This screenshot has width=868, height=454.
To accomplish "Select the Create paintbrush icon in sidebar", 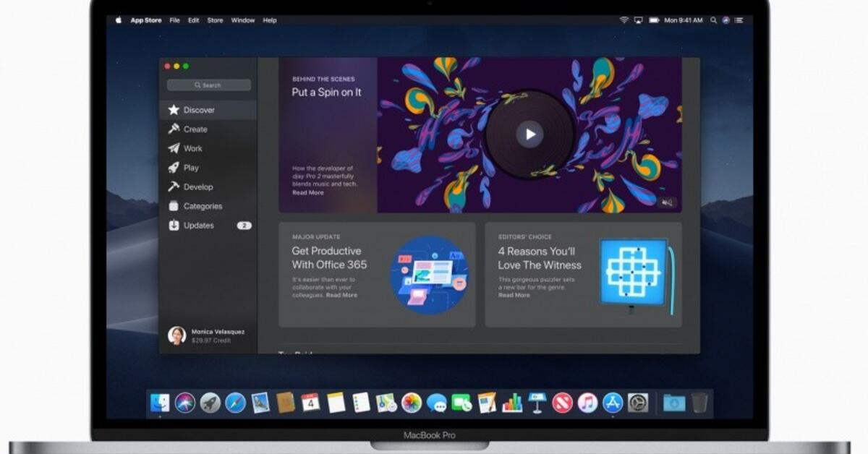I will (x=174, y=129).
